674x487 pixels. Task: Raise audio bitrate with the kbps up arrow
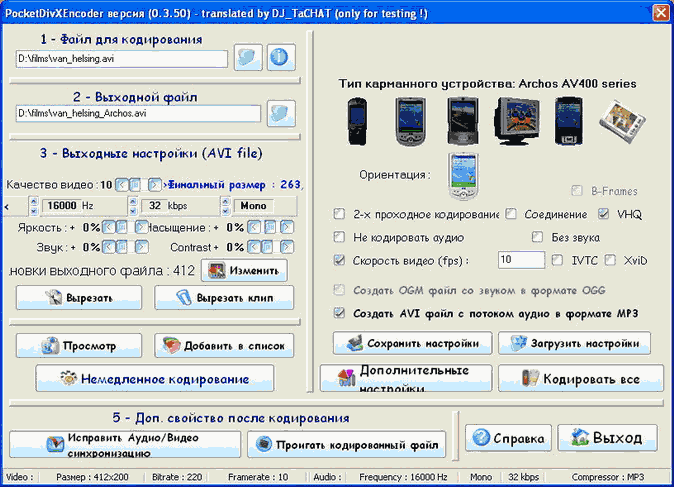pos(133,201)
